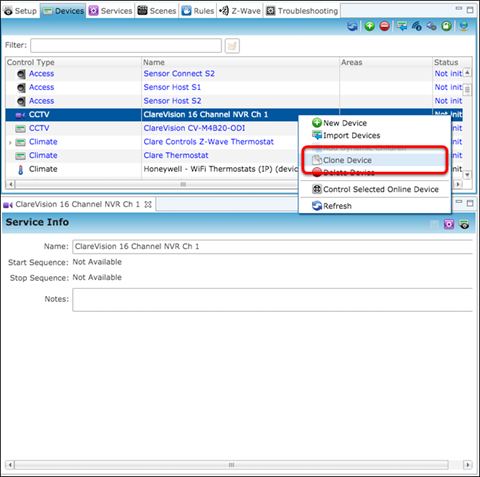Screen dimensions: 480x477
Task: Choose Refresh in the context menu
Action: coord(375,206)
